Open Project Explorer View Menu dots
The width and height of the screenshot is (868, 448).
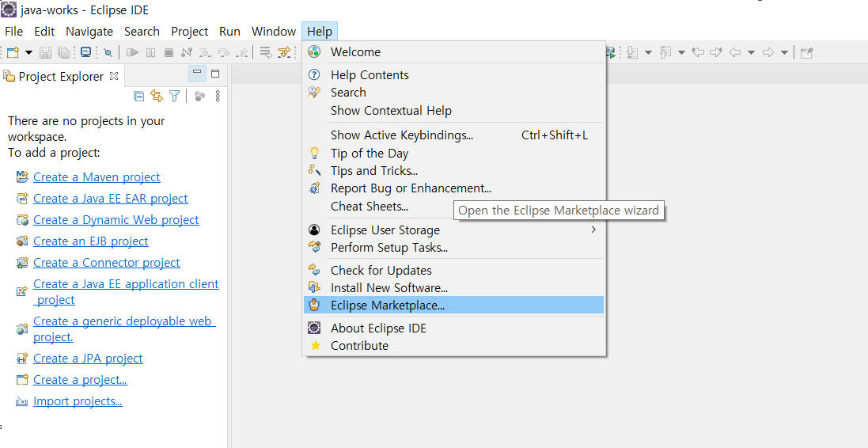[218, 97]
